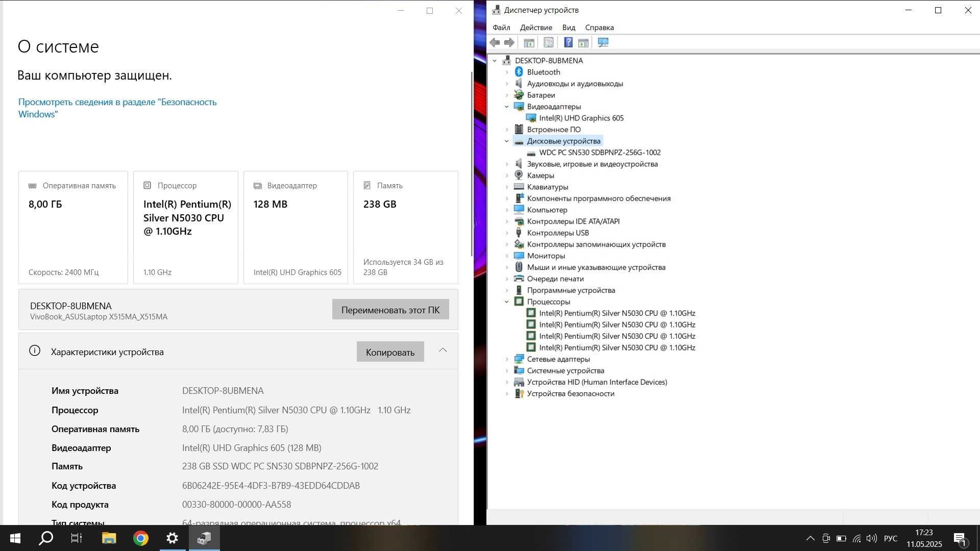This screenshot has width=980, height=551.
Task: Click the Память 238 GB storage card
Action: pyautogui.click(x=406, y=228)
